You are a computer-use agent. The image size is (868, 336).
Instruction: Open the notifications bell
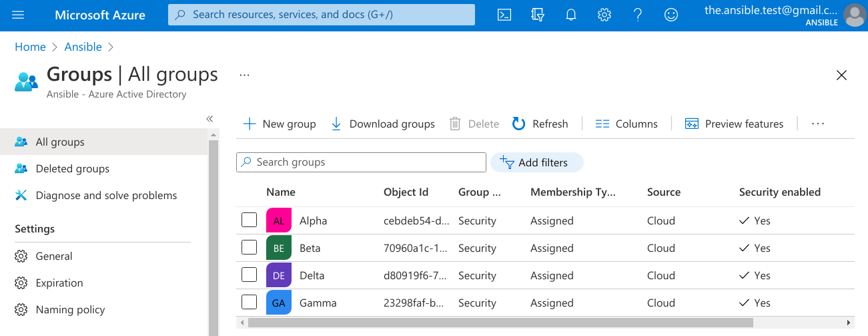571,15
